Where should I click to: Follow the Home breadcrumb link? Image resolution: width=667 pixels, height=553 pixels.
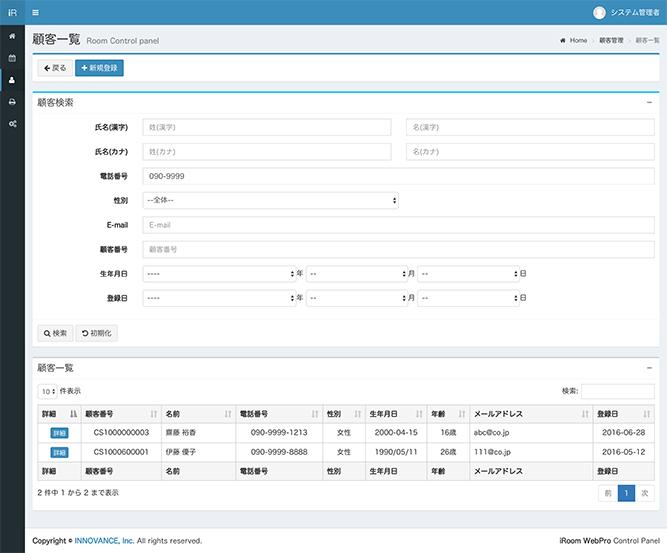coord(578,40)
